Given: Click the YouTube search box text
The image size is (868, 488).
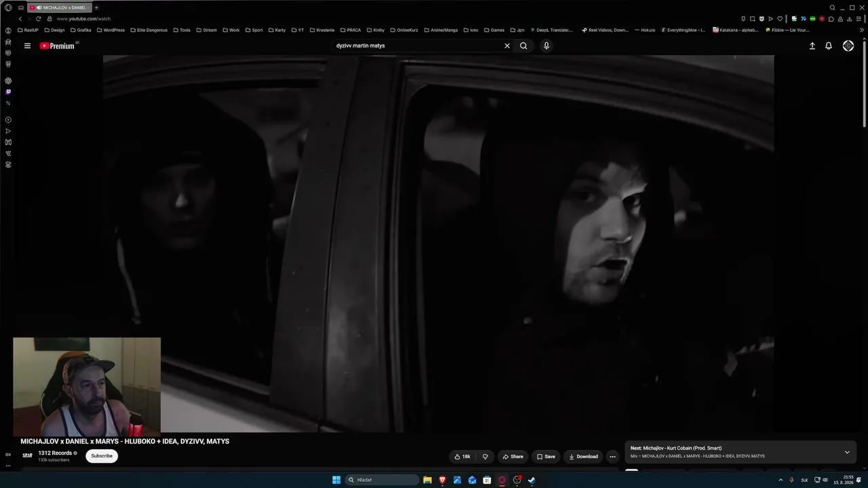Looking at the screenshot, I should tap(361, 46).
